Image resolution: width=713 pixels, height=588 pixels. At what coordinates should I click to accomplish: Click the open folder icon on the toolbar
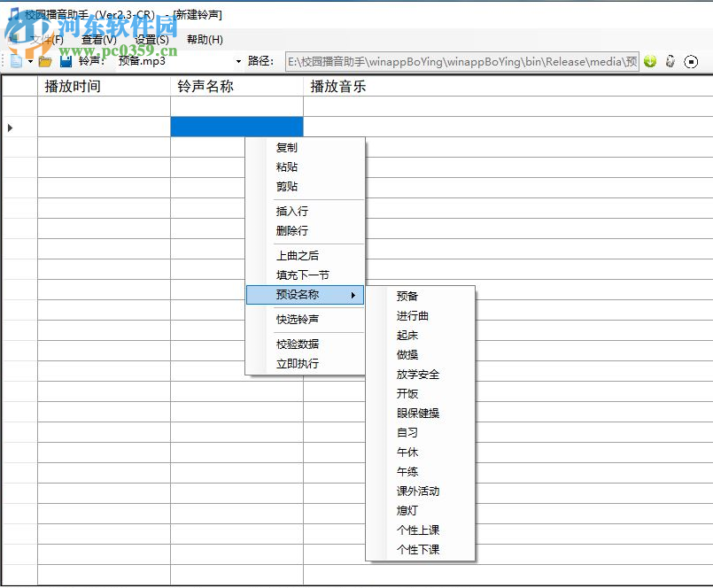coord(44,61)
